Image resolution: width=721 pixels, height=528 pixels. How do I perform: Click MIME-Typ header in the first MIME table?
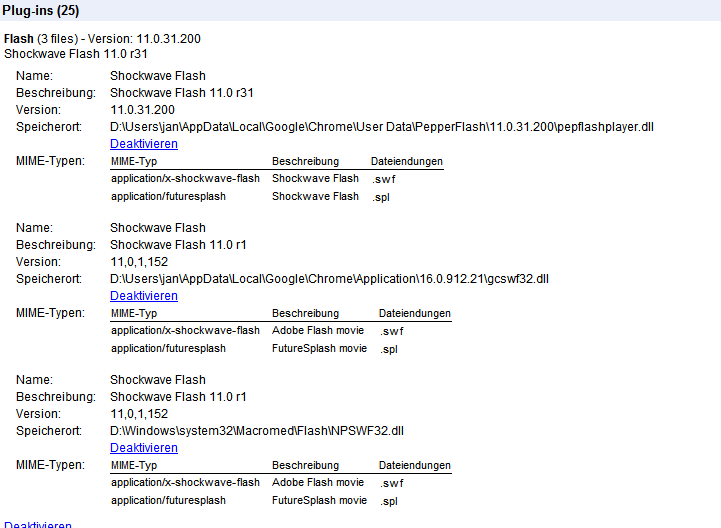tap(134, 161)
